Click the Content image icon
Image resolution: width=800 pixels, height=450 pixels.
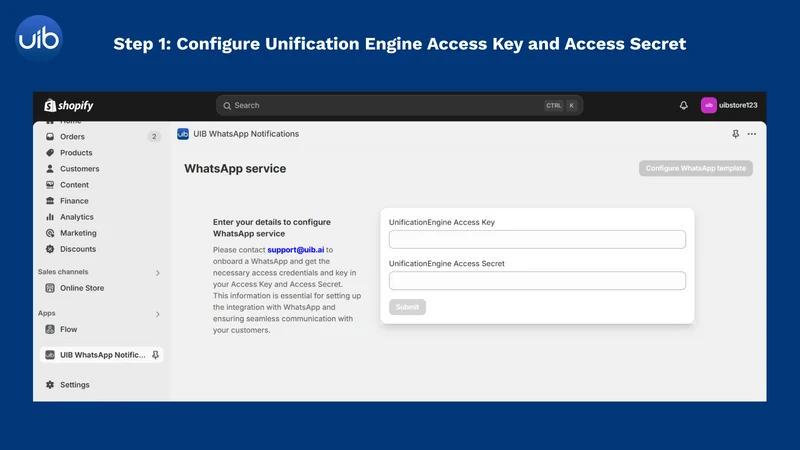(50, 185)
